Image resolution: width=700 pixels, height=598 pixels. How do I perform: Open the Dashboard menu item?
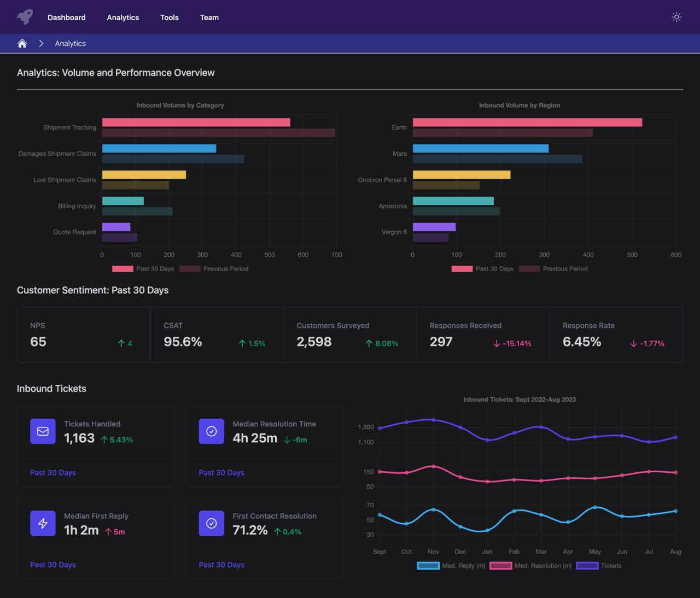click(67, 17)
